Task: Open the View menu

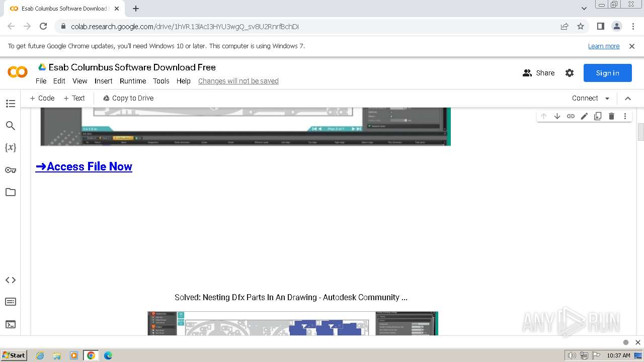Action: 80,81
